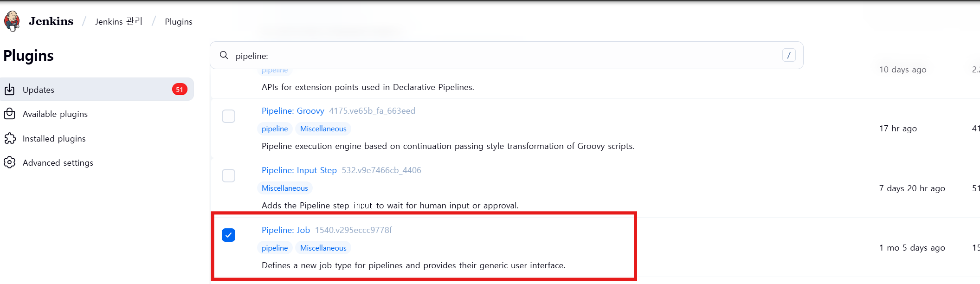The image size is (980, 284).
Task: Click the Plugins page heading
Action: pyautogui.click(x=28, y=56)
